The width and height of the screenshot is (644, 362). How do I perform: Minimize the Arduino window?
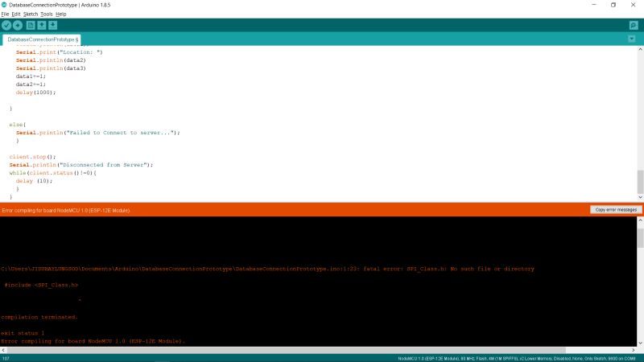594,5
